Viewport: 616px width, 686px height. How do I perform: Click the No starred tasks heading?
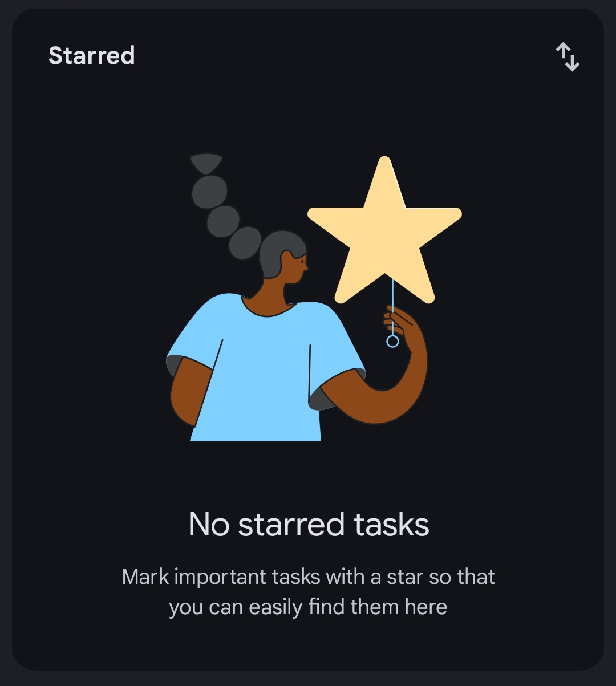coord(309,524)
